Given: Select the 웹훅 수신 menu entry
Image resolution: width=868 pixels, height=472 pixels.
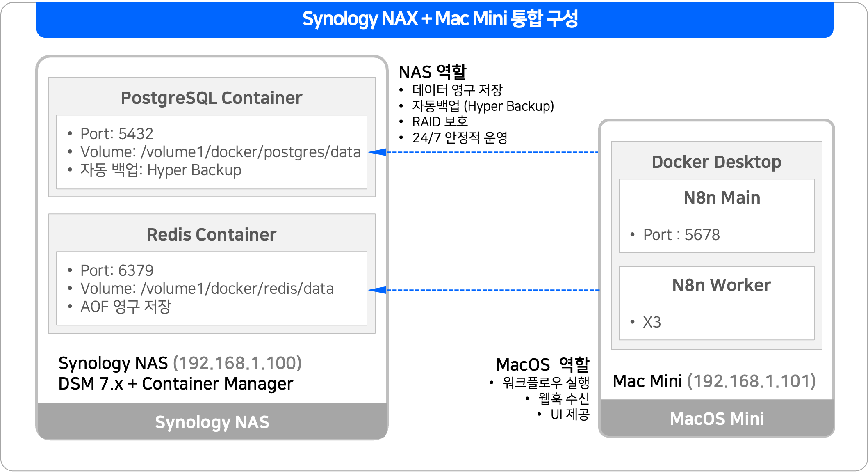Looking at the screenshot, I should coord(562,398).
